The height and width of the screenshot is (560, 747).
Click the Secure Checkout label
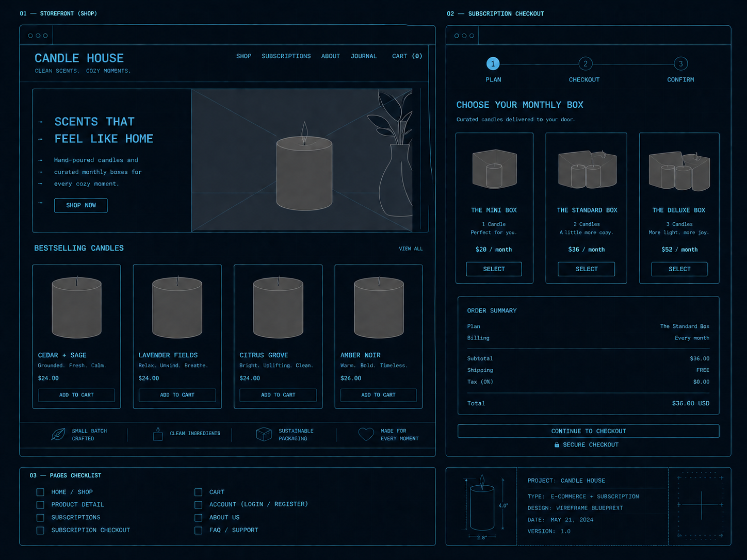coord(591,444)
